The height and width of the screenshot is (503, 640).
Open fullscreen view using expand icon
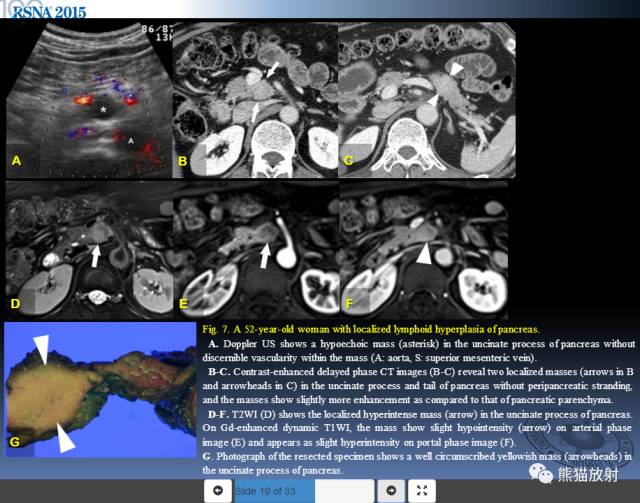pos(422,490)
